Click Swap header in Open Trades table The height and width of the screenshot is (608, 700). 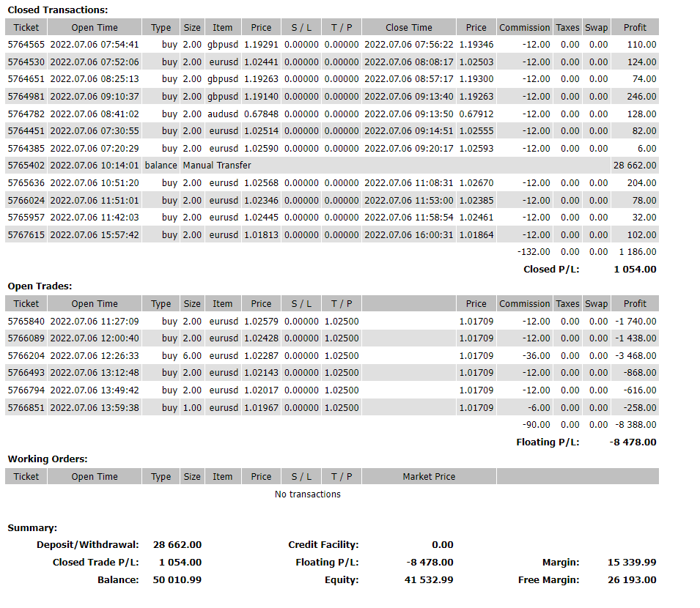coord(597,304)
